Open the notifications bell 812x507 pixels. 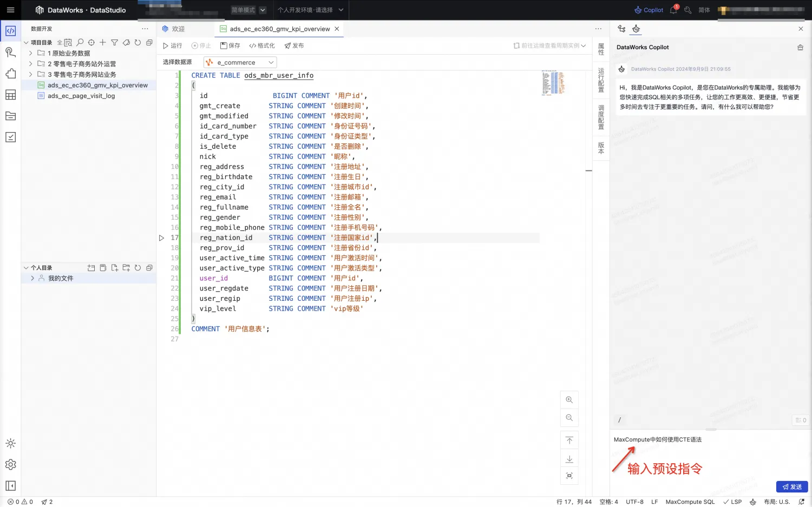pos(673,10)
